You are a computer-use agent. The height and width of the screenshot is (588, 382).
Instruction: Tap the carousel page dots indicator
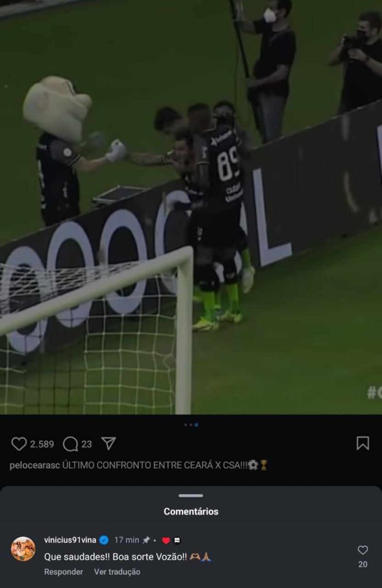click(191, 425)
